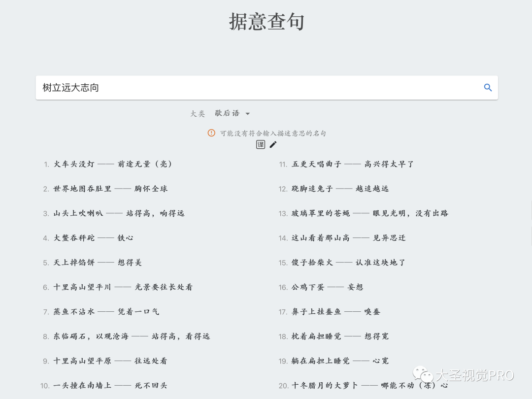Click the 据意查句 page title
This screenshot has width=532, height=399.
(266, 22)
